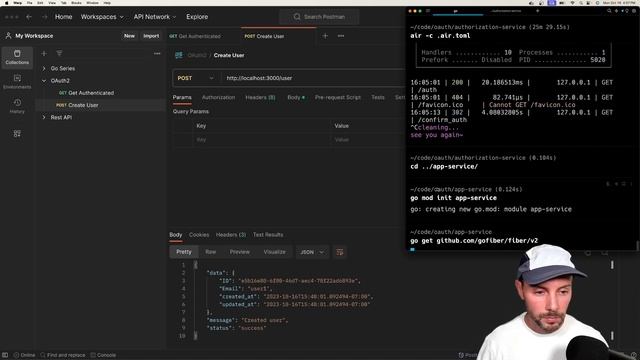Open tab overflow options ellipsis
Viewport: 640px width, 360px height.
coord(341,36)
